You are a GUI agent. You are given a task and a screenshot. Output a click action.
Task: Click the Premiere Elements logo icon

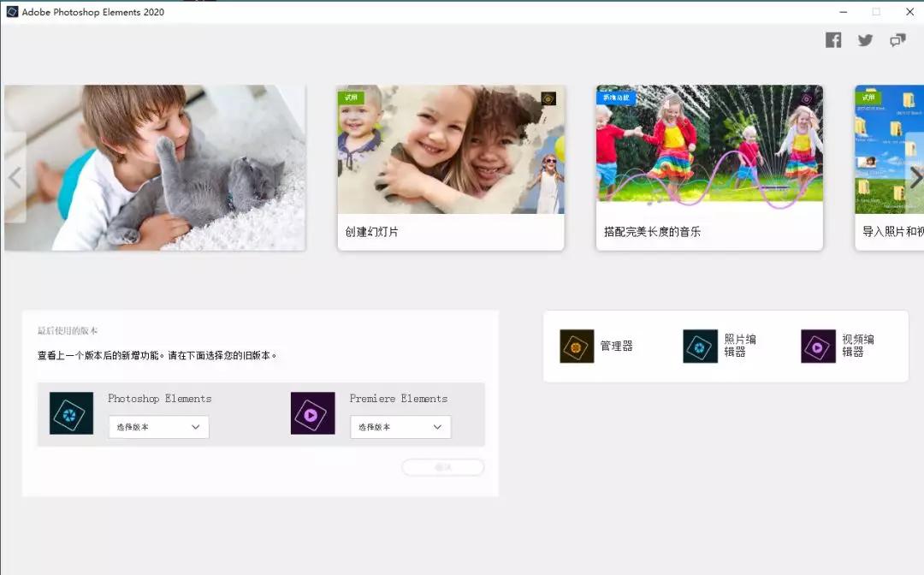313,413
